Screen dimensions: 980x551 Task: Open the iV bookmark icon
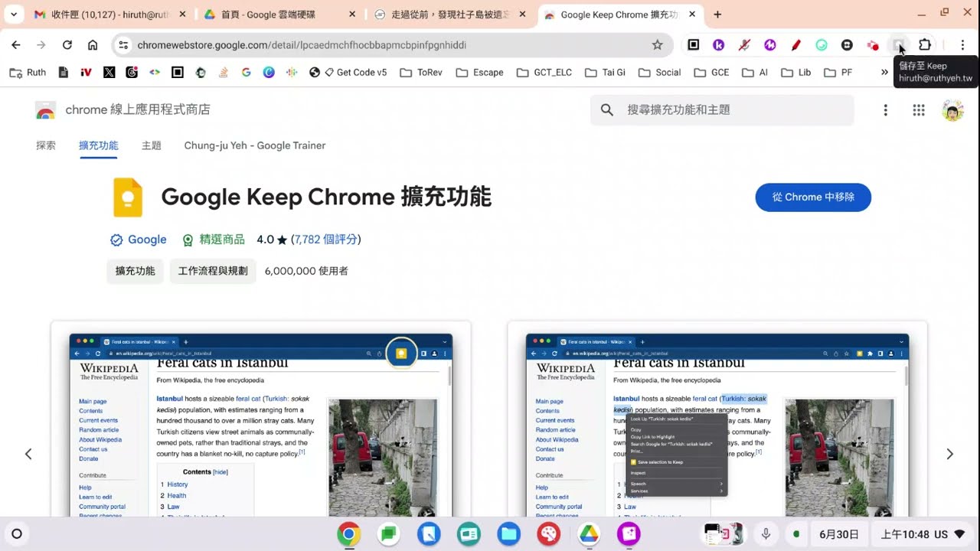[x=86, y=73]
